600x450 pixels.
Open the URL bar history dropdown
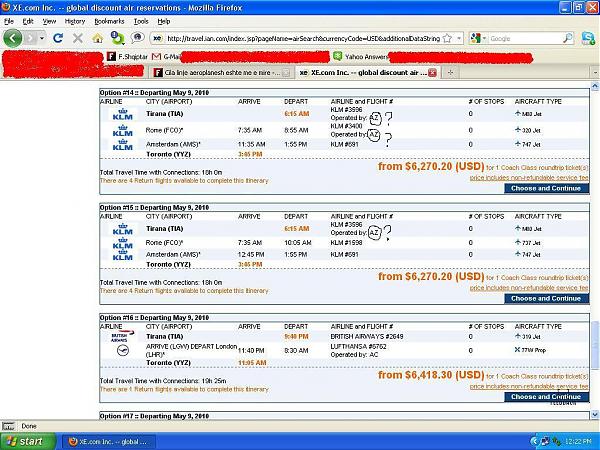point(459,38)
